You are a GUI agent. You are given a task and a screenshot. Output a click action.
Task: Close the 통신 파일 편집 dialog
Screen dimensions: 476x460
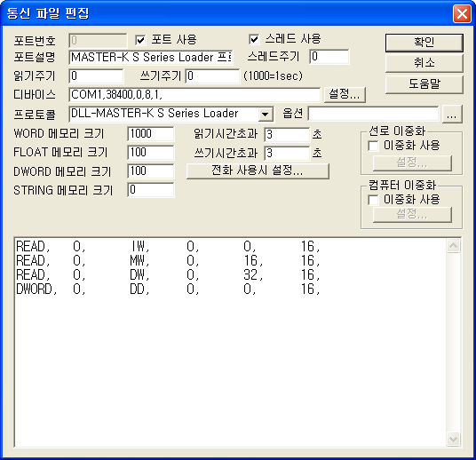462,13
